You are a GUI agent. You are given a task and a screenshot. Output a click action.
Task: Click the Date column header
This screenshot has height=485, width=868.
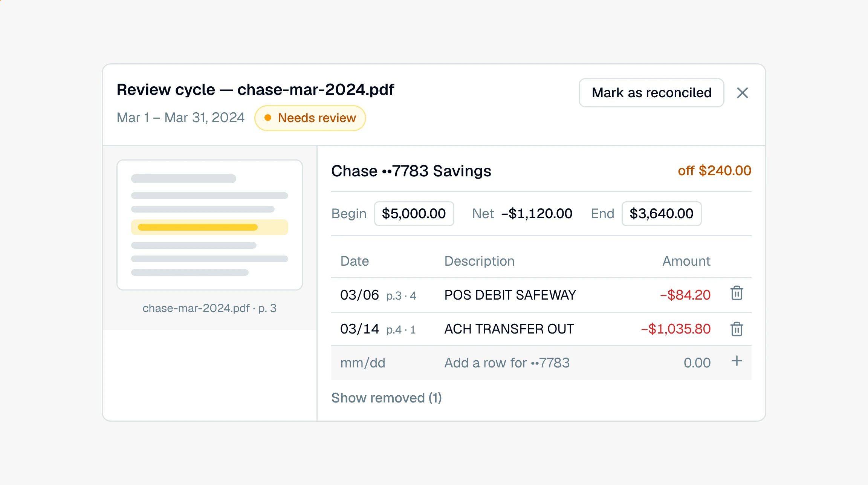click(355, 261)
